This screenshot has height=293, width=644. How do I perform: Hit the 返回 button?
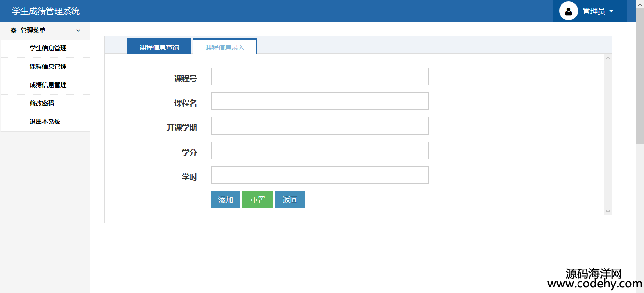(x=290, y=200)
